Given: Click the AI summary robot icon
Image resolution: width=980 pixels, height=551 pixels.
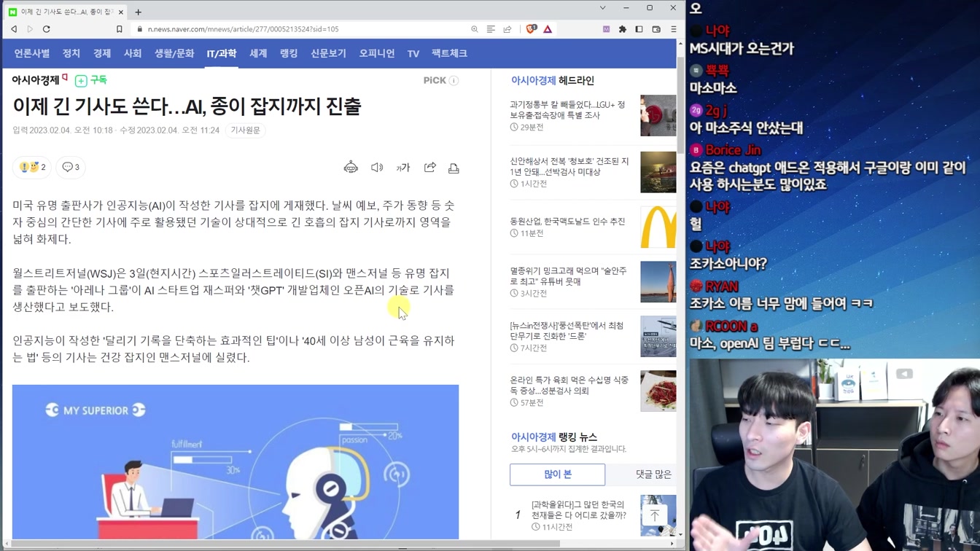Looking at the screenshot, I should pyautogui.click(x=351, y=168).
